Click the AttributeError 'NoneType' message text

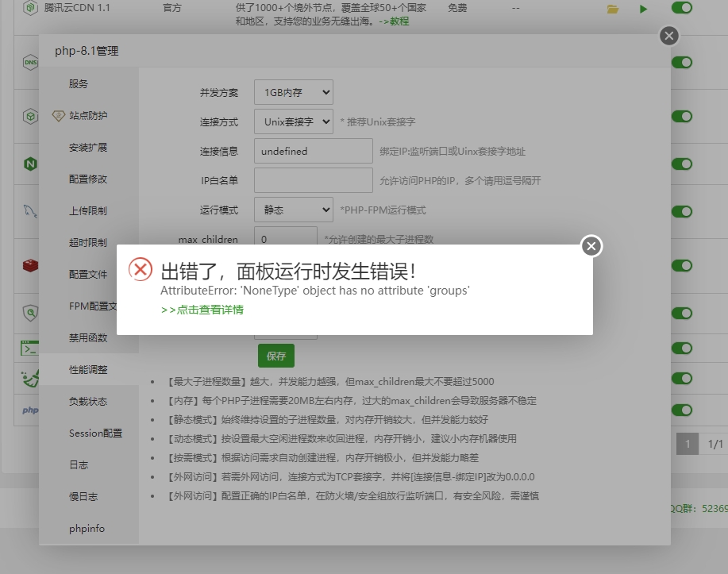[315, 291]
